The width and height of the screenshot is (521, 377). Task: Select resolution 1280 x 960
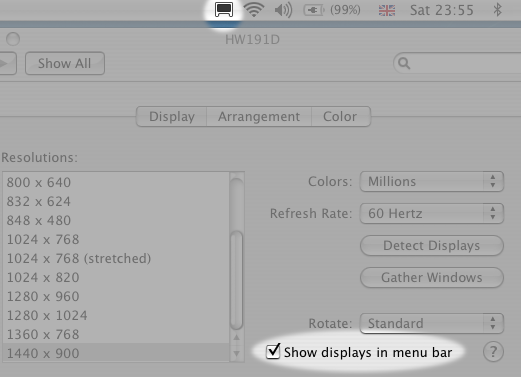116,296
